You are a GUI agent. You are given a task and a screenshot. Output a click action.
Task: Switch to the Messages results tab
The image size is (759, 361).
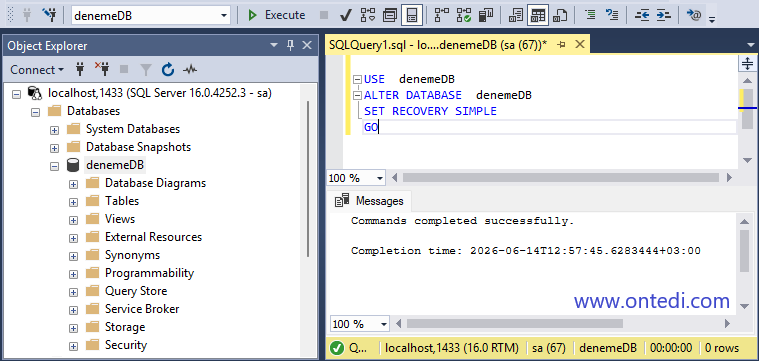tap(369, 201)
